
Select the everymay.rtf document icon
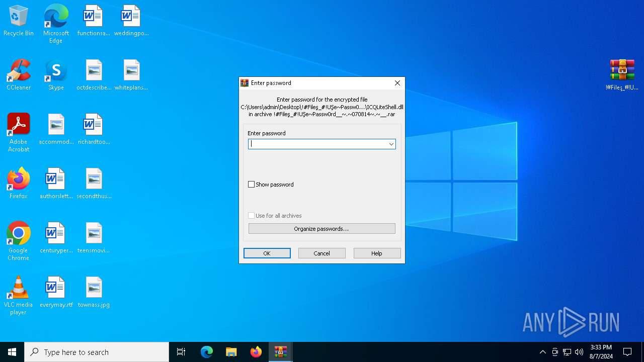56,293
